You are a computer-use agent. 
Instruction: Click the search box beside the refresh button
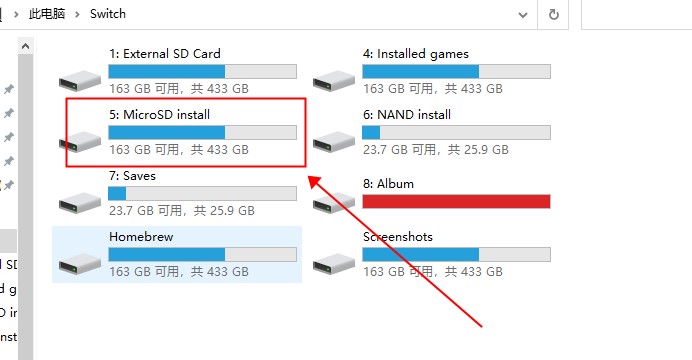(x=637, y=15)
